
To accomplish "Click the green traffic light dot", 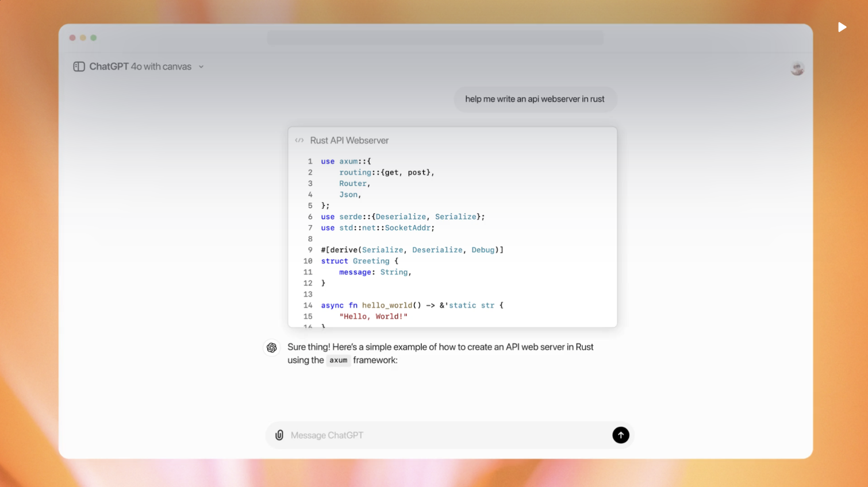I will pyautogui.click(x=94, y=37).
